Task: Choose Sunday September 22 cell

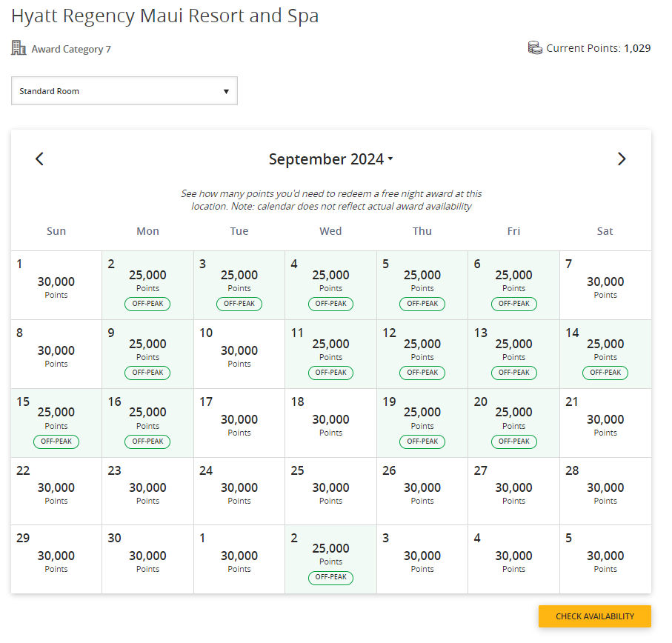Action: (56, 491)
